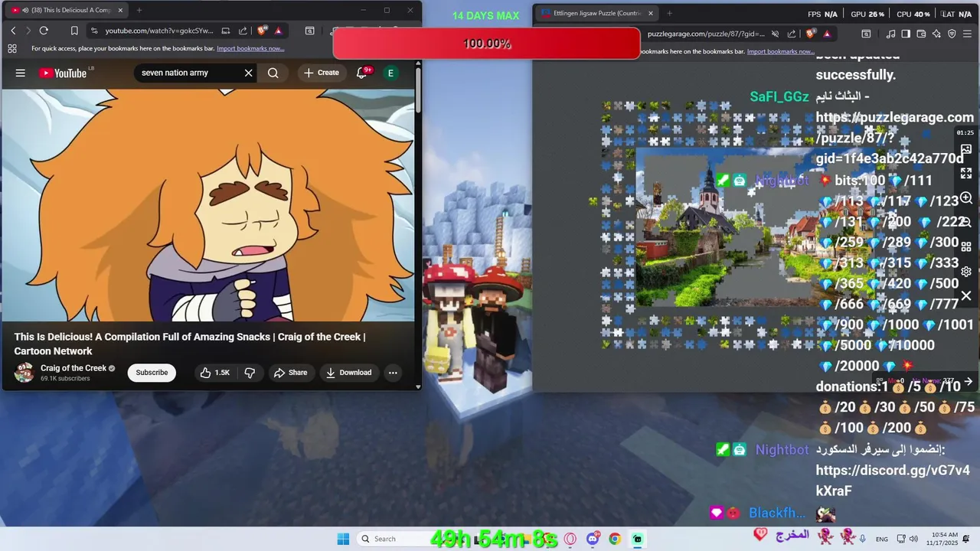This screenshot has width=980, height=551.
Task: Subscribe to Craig of the Creek
Action: click(x=152, y=373)
